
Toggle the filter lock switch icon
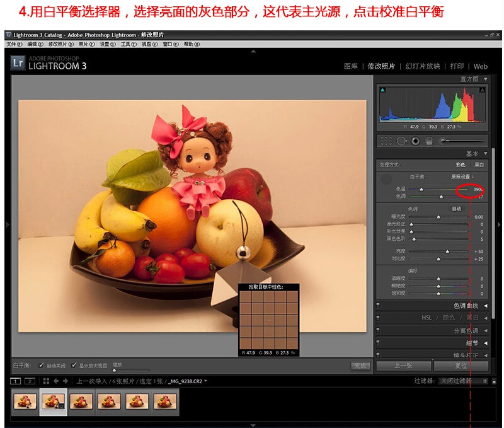(494, 381)
